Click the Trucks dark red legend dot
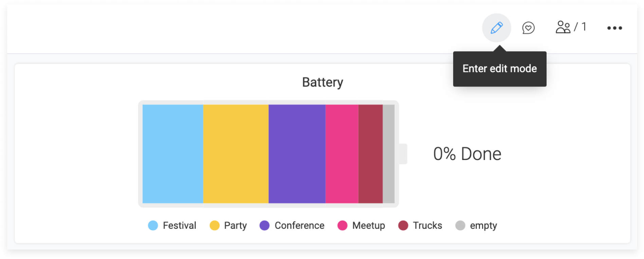The height and width of the screenshot is (259, 644). (x=403, y=225)
